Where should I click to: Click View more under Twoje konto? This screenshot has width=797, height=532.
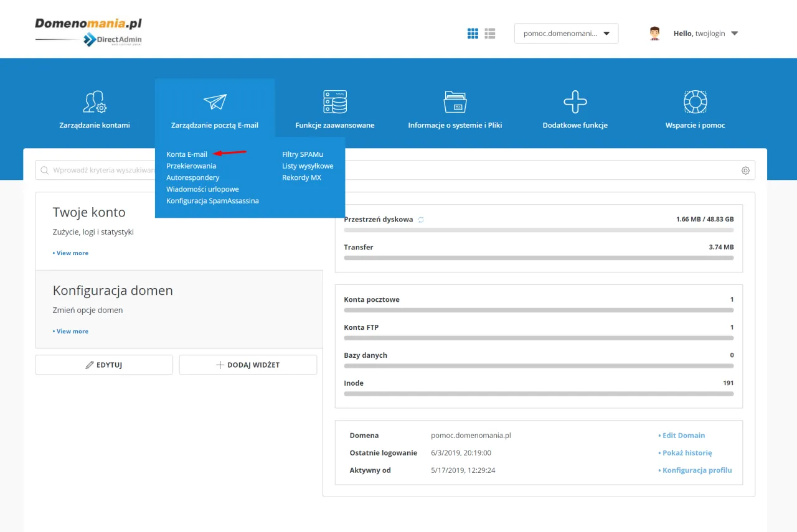tap(70, 253)
